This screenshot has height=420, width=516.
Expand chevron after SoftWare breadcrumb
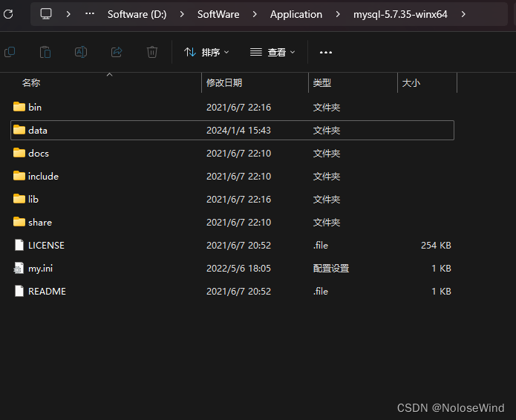pos(255,14)
